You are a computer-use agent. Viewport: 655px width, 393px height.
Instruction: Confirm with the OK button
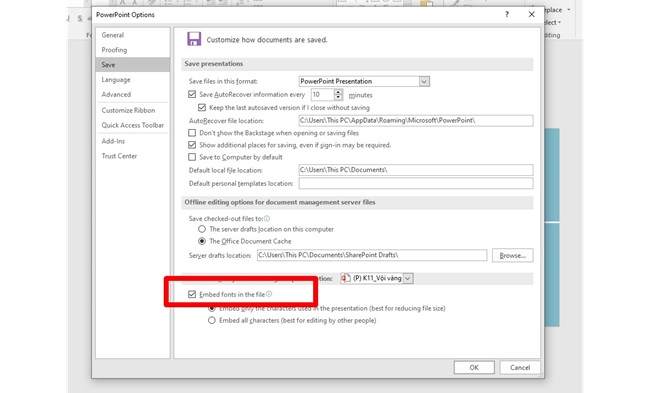point(474,368)
